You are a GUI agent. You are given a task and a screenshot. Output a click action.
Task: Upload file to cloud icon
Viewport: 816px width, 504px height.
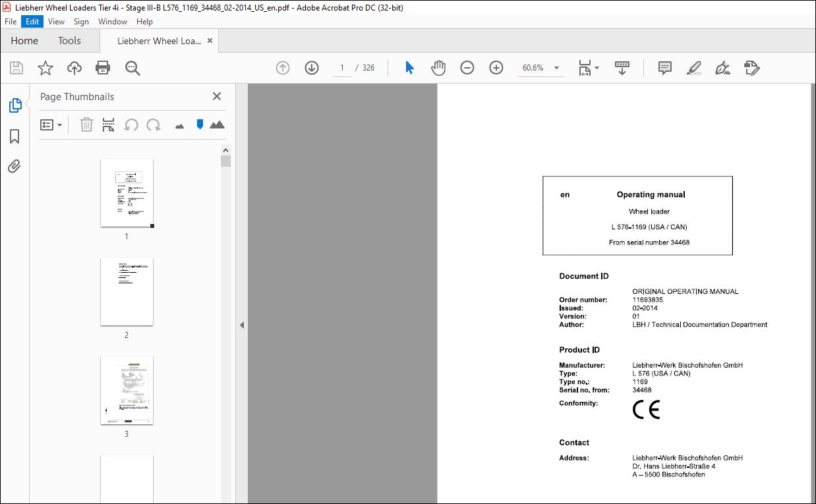74,68
